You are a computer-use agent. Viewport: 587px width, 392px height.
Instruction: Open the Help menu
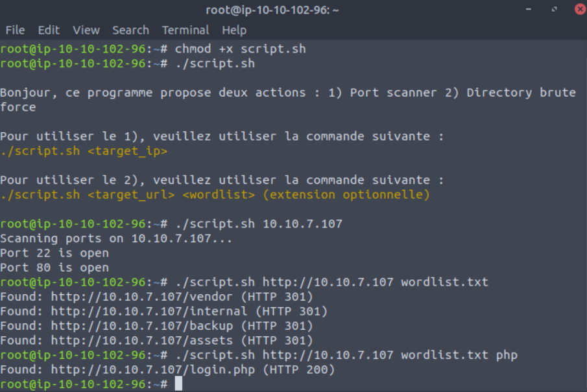point(234,30)
